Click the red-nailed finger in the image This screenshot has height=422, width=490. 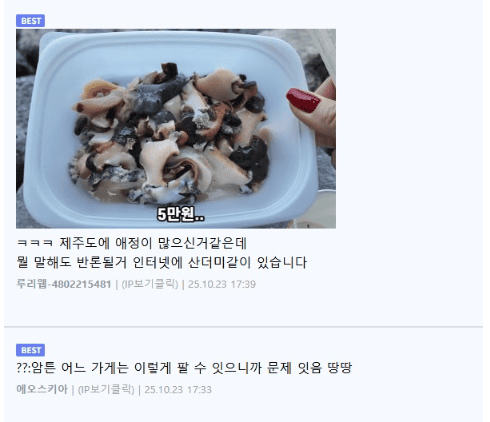click(x=313, y=112)
